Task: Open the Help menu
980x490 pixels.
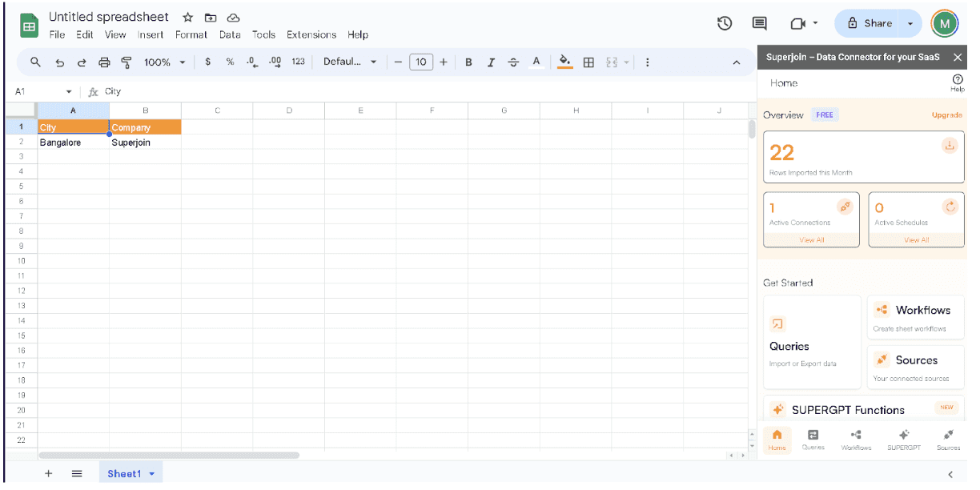Action: click(358, 35)
